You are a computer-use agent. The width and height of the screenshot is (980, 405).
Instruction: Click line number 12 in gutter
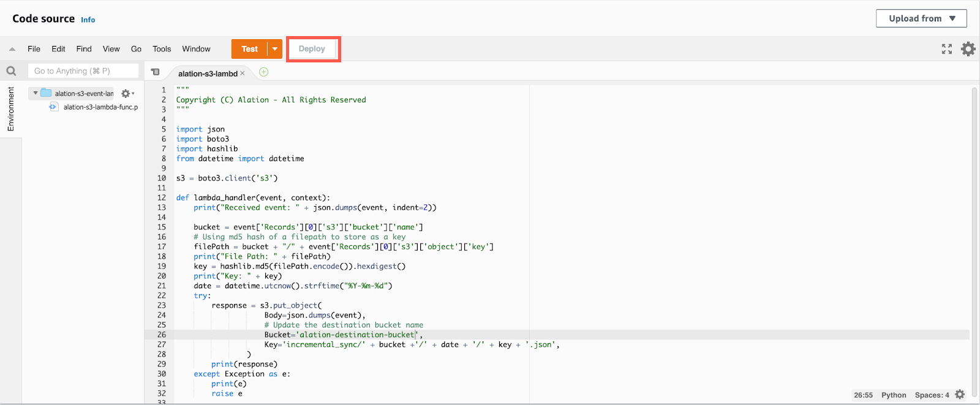(x=162, y=198)
